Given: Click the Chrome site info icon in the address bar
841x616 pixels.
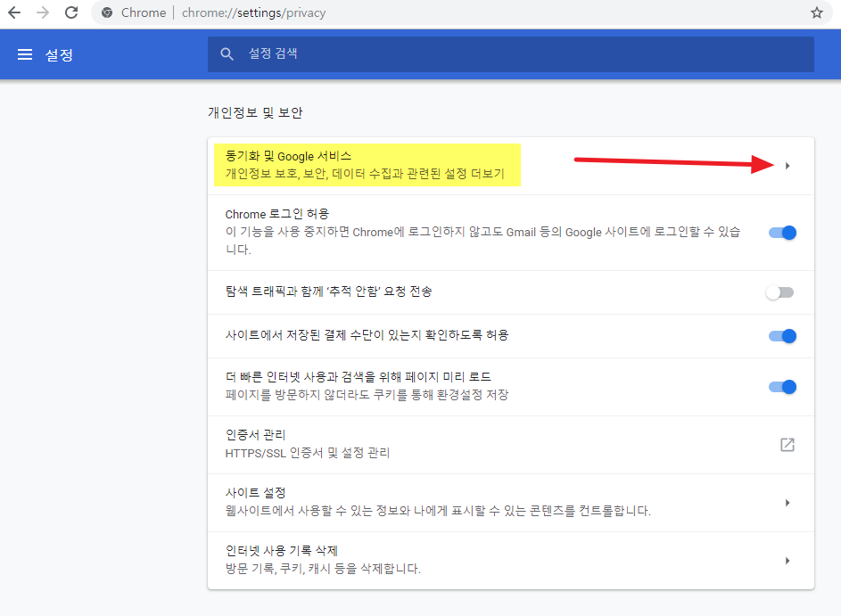Looking at the screenshot, I should coord(107,12).
